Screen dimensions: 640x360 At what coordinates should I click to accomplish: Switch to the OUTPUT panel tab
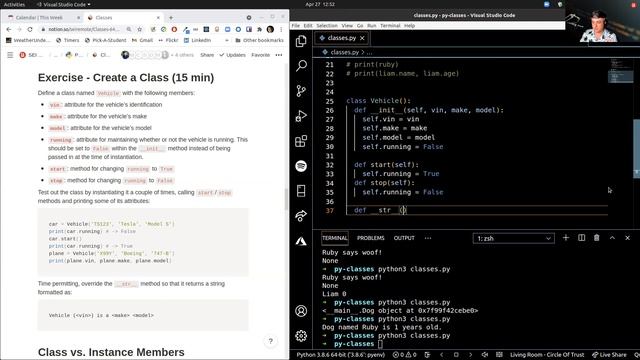[404, 238]
